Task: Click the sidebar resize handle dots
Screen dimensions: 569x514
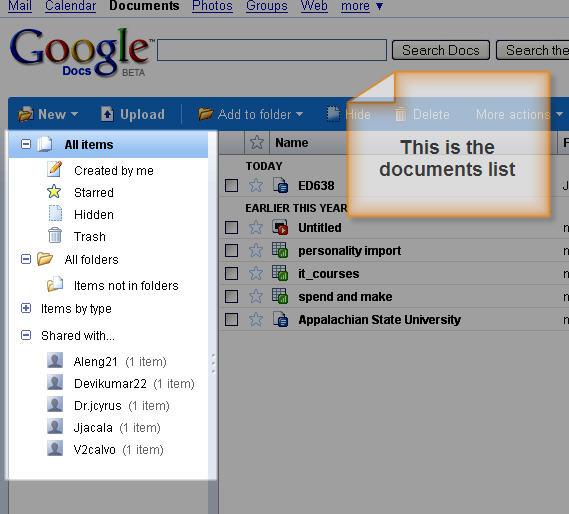Action: click(213, 363)
